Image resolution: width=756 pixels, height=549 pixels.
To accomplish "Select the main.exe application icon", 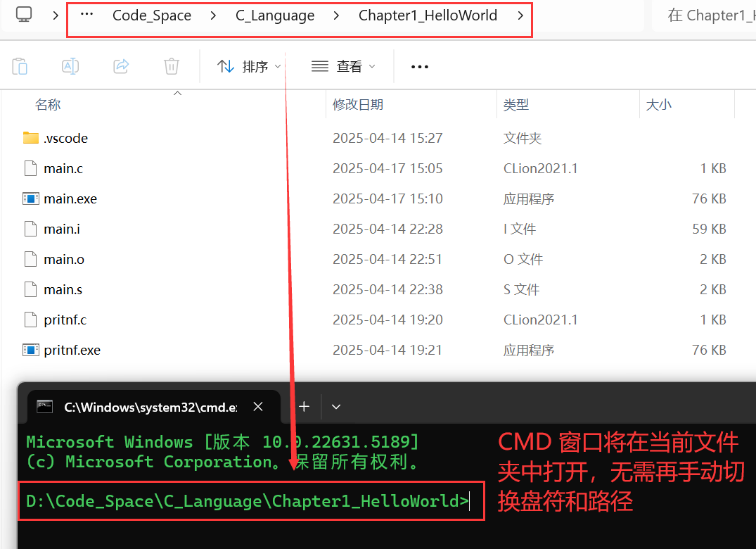I will tap(31, 198).
